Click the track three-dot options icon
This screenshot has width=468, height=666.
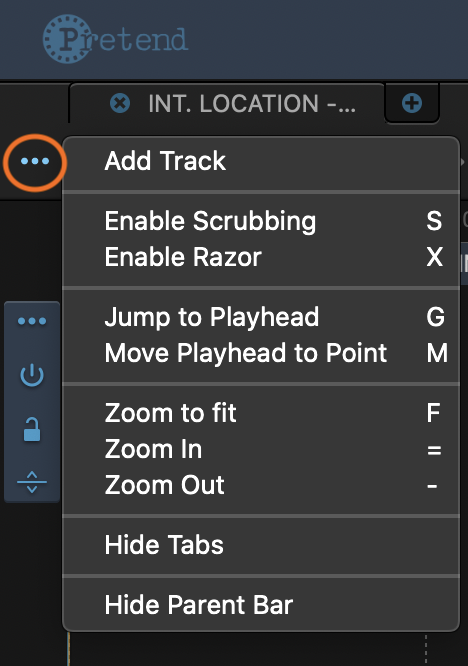pyautogui.click(x=32, y=321)
